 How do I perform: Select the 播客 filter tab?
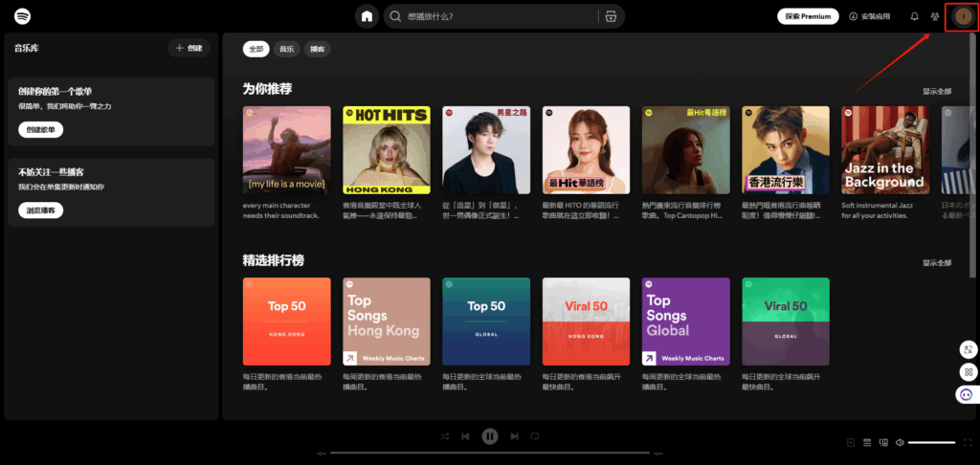tap(317, 50)
